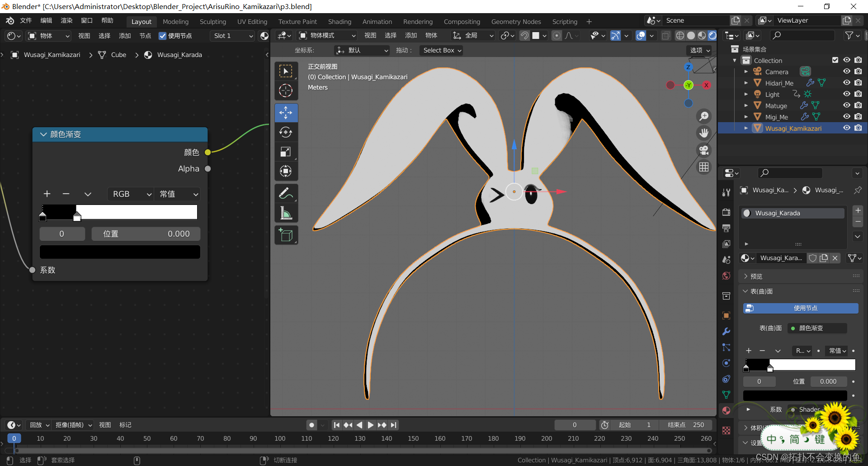The width and height of the screenshot is (868, 466).
Task: Activate the Annotate pencil tool
Action: pyautogui.click(x=286, y=194)
